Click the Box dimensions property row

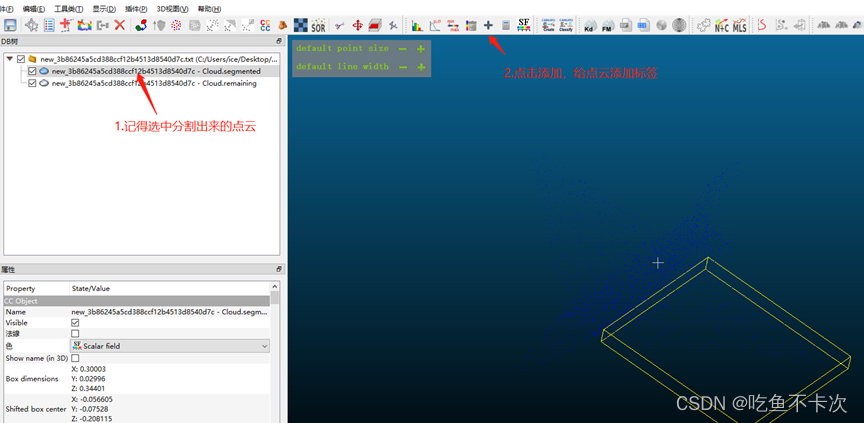137,379
